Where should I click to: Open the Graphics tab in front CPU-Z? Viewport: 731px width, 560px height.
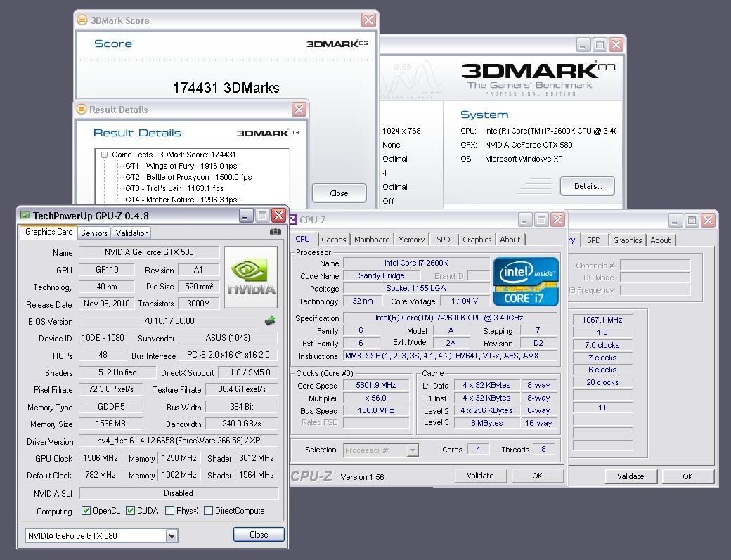(477, 240)
